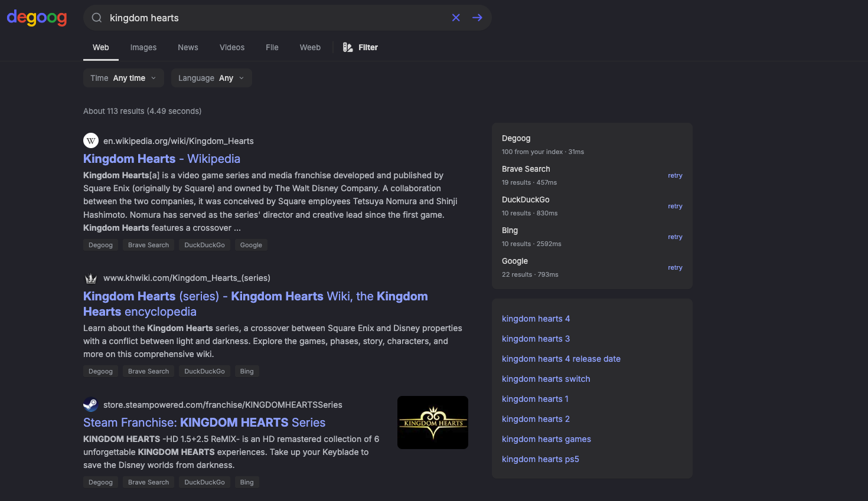Retry the Bing engine

675,237
